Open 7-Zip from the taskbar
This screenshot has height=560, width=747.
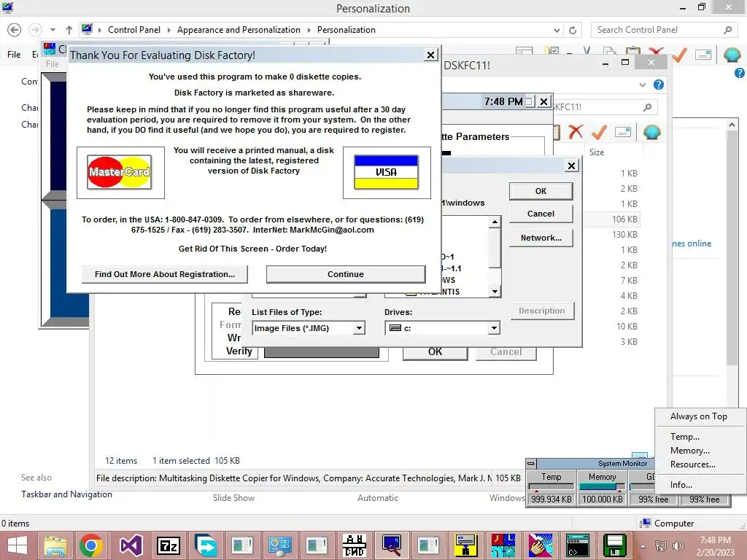[169, 545]
